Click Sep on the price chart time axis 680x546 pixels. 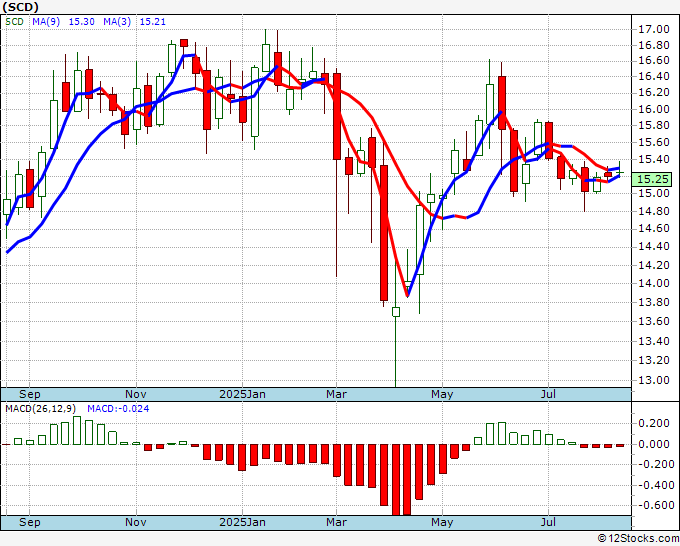(29, 394)
